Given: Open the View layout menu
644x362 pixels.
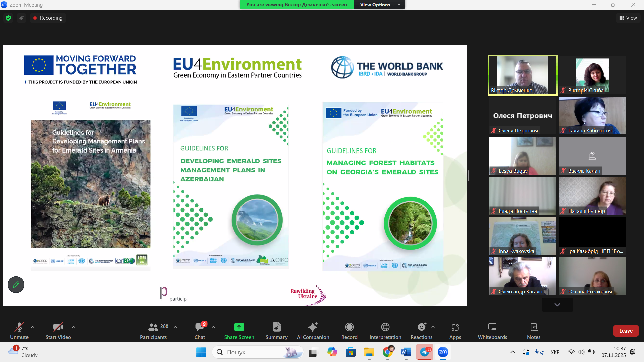Looking at the screenshot, I should [x=628, y=18].
